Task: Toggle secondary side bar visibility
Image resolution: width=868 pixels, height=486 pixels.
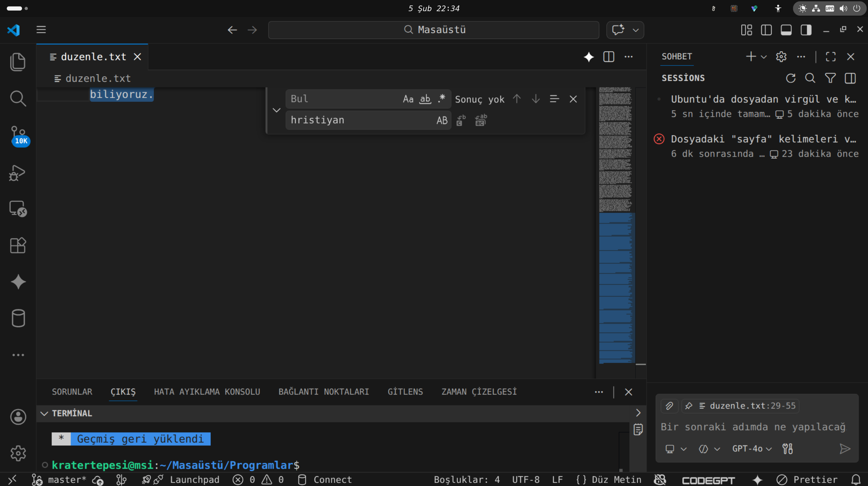Action: [x=806, y=30]
